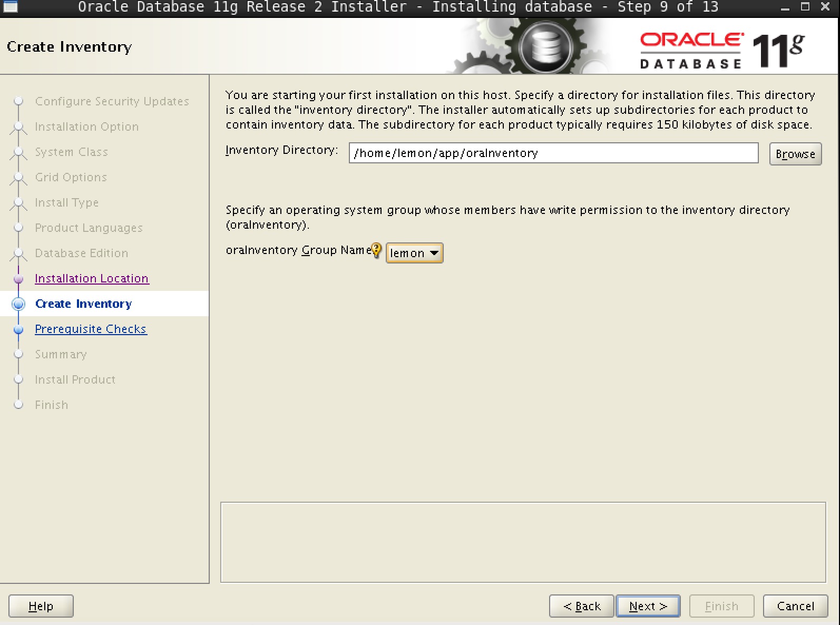This screenshot has height=625, width=840.
Task: Go back with the Back button
Action: [x=582, y=606]
